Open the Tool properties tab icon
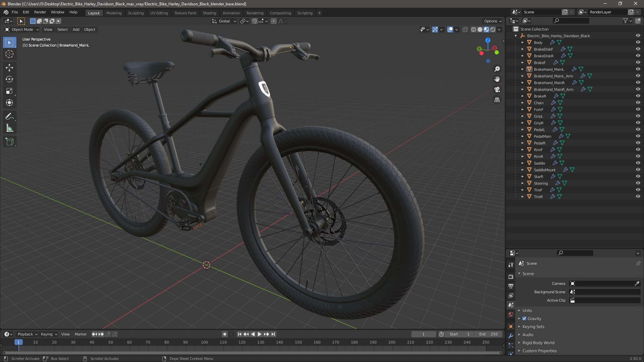This screenshot has height=362, width=644. 511,265
